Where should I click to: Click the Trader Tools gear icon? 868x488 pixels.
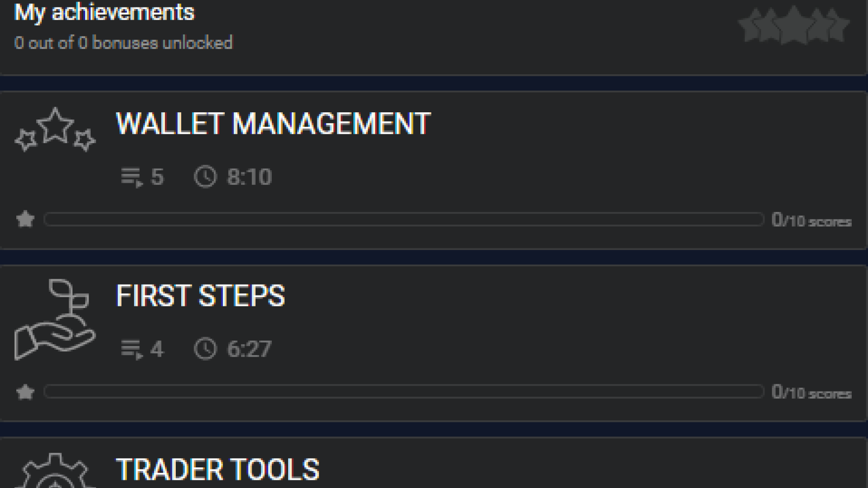pos(55,471)
